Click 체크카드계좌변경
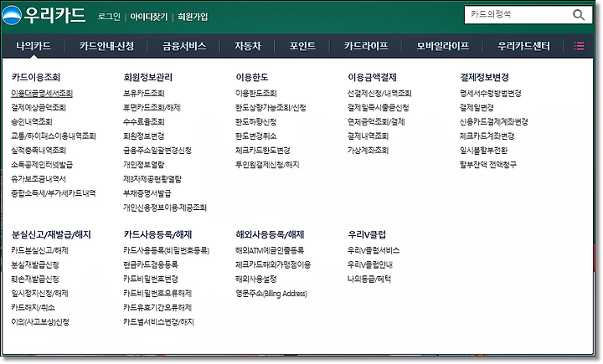The width and height of the screenshot is (603, 364). tap(487, 136)
